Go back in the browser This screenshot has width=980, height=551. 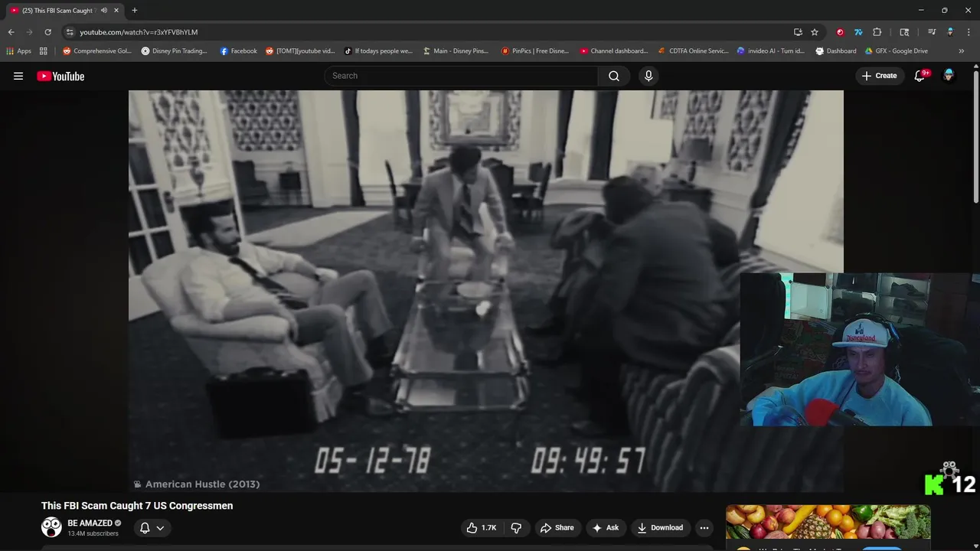[11, 32]
